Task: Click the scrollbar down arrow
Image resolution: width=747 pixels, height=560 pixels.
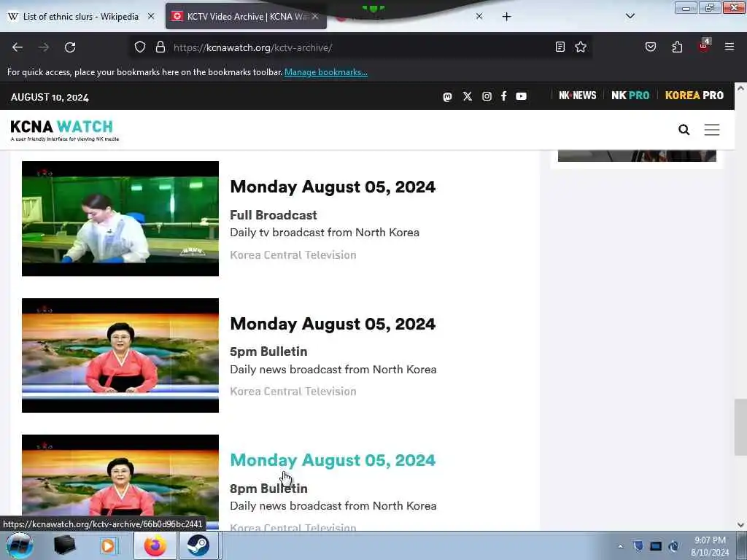Action: pyautogui.click(x=740, y=525)
